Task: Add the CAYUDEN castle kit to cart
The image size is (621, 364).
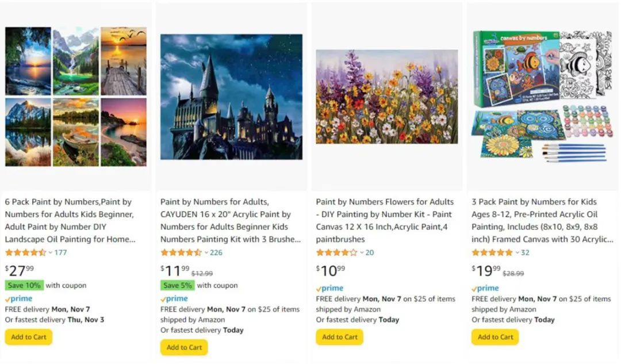Action: [x=184, y=347]
